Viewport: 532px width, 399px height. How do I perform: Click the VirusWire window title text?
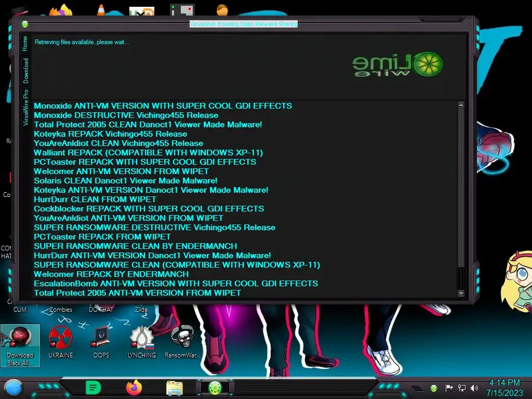pyautogui.click(x=244, y=24)
